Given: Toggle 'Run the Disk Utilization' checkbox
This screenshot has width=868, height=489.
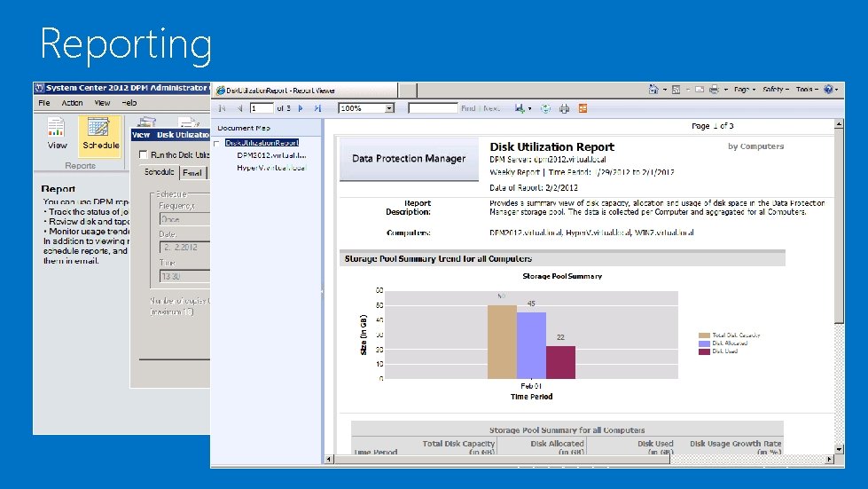Looking at the screenshot, I should pyautogui.click(x=144, y=154).
